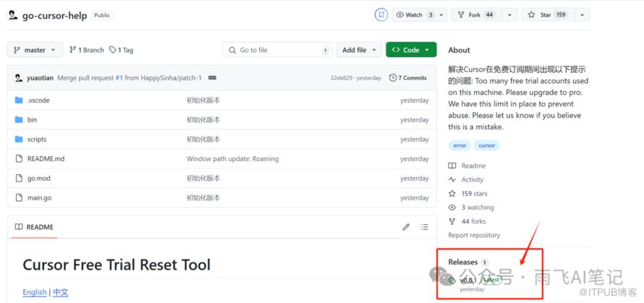Open the master branch selector dropdown
Viewport: 644px width, 303px height.
[x=35, y=50]
